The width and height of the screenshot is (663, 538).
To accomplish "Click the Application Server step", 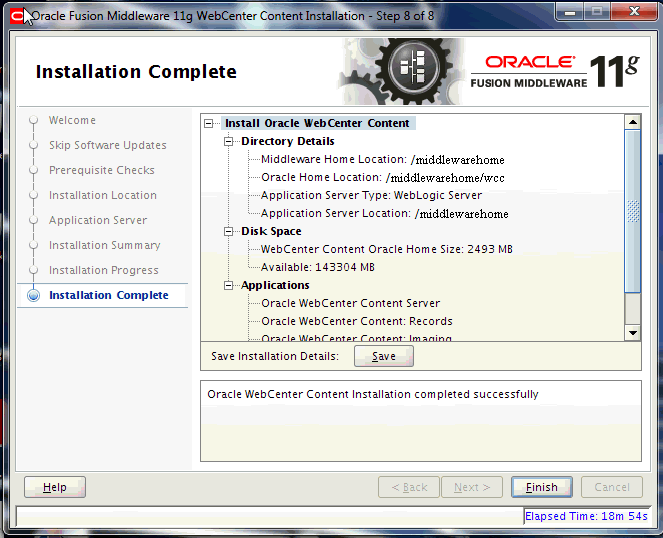I will (98, 220).
